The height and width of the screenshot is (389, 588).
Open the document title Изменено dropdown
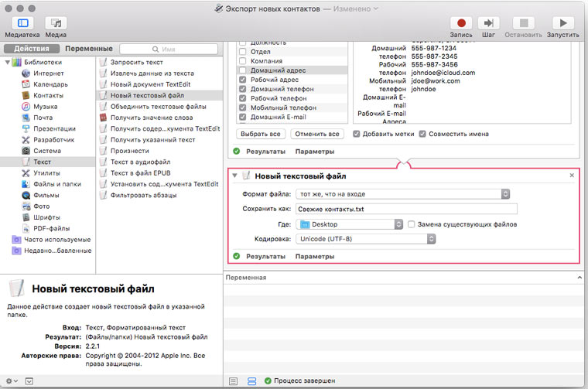tap(355, 9)
